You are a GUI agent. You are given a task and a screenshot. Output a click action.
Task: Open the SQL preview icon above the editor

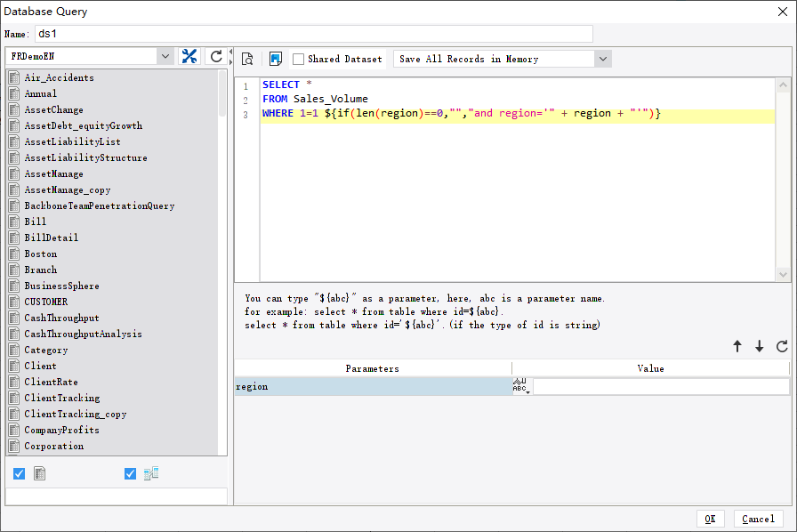[247, 58]
